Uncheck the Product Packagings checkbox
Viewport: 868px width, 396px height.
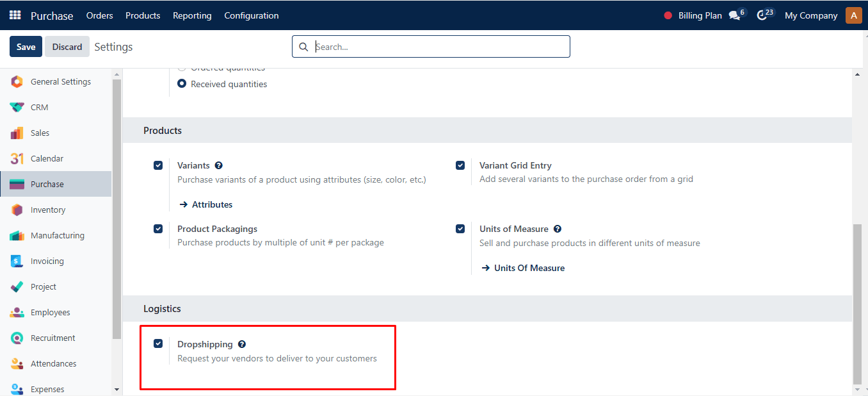[x=158, y=229]
